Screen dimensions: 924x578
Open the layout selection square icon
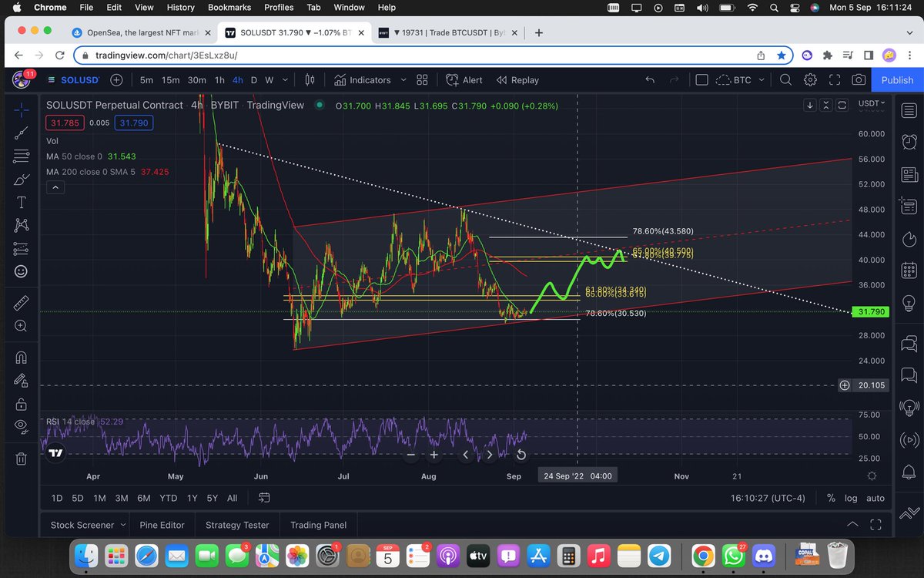[701, 79]
